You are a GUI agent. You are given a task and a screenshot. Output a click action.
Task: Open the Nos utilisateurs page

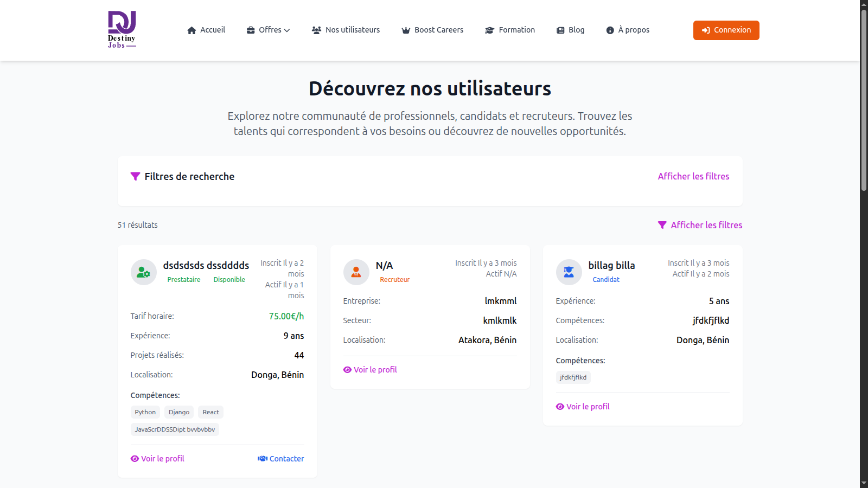[346, 30]
